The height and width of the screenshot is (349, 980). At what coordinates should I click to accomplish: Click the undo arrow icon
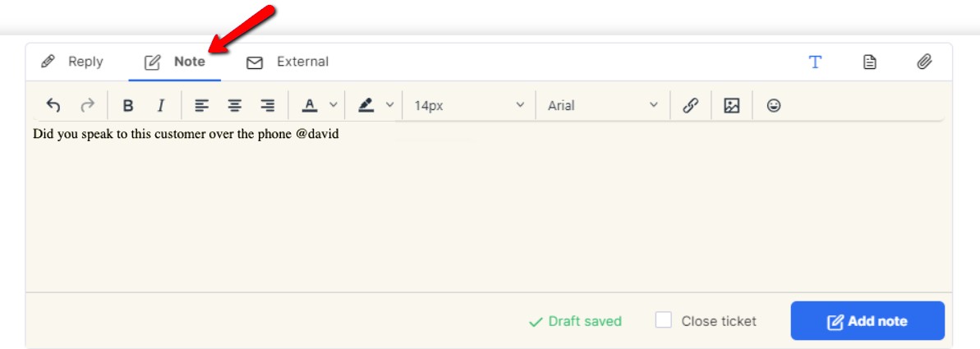tap(53, 105)
